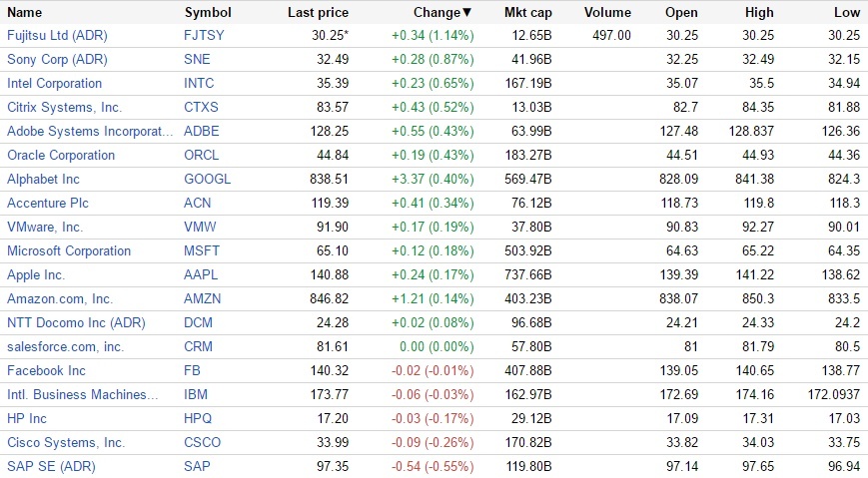Image resolution: width=868 pixels, height=478 pixels.
Task: Click the sort arrow beside Change header
Action: (467, 13)
